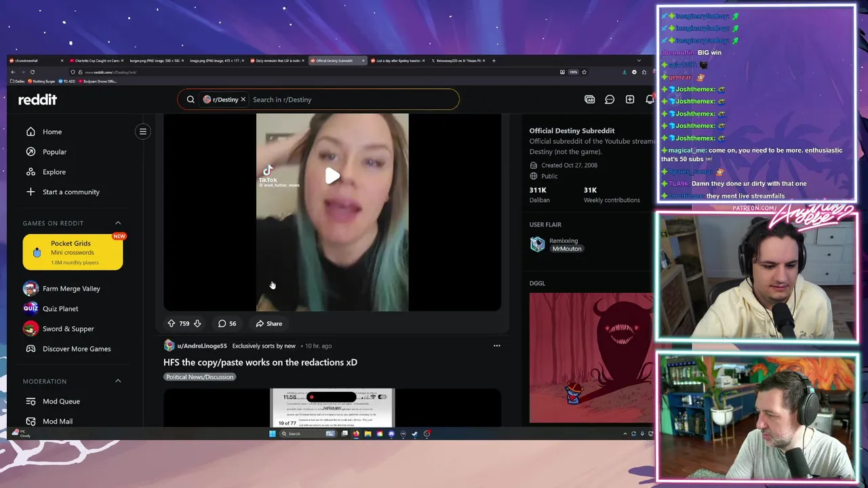Open the Reddit logo home link
Image resolution: width=868 pixels, height=488 pixels.
37,100
